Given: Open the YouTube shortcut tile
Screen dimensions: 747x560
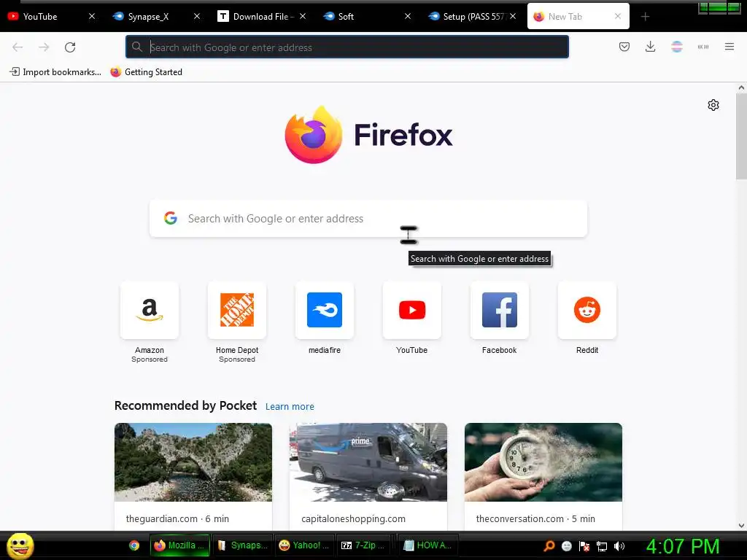Looking at the screenshot, I should point(412,310).
